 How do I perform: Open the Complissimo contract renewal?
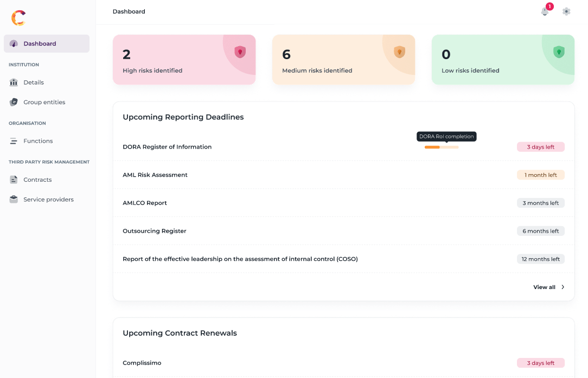[x=142, y=363]
